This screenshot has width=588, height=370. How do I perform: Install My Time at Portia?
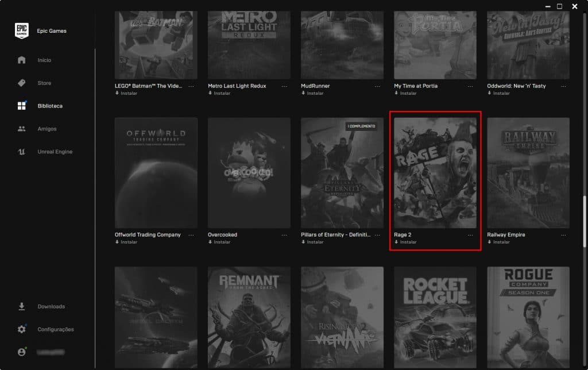click(405, 93)
